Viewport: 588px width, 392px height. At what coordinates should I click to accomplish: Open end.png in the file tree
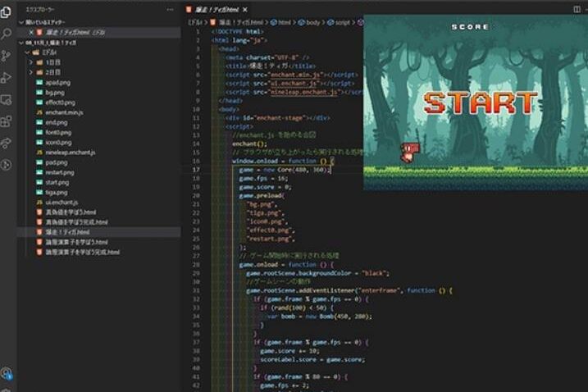coord(57,122)
